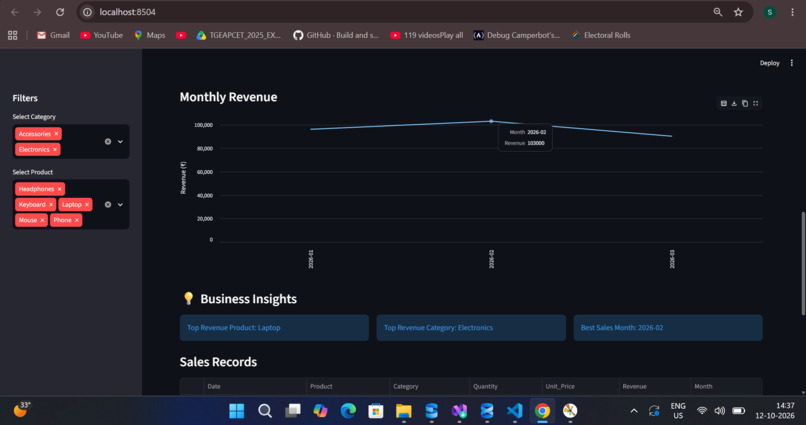Remove the Laptop product tag

click(87, 205)
